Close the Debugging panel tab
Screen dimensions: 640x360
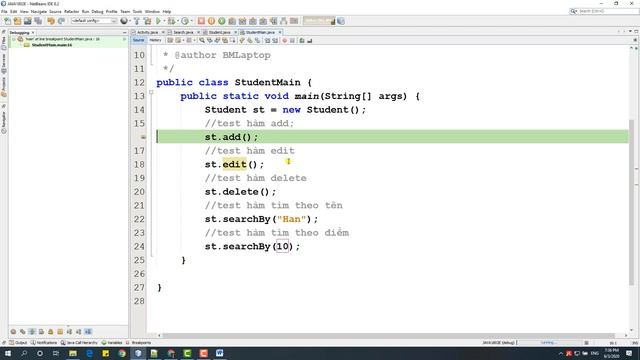tap(33, 32)
